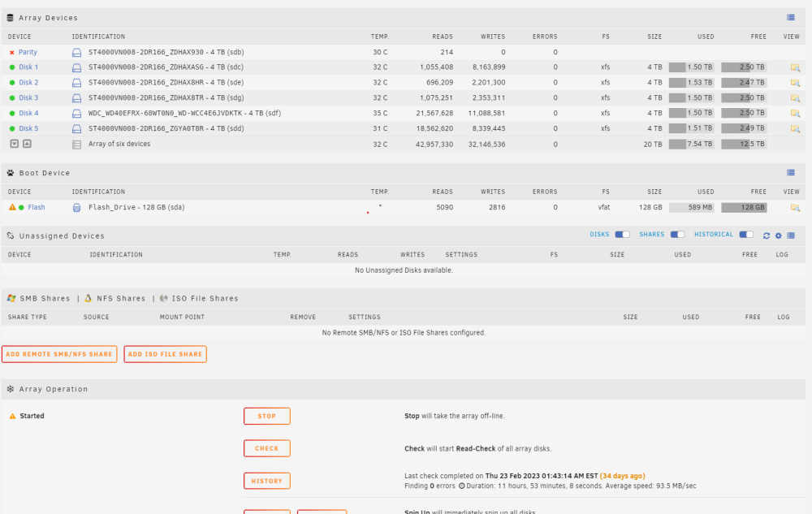
Task: Click Disk 1 used 1.50 TB bar
Action: pyautogui.click(x=691, y=67)
